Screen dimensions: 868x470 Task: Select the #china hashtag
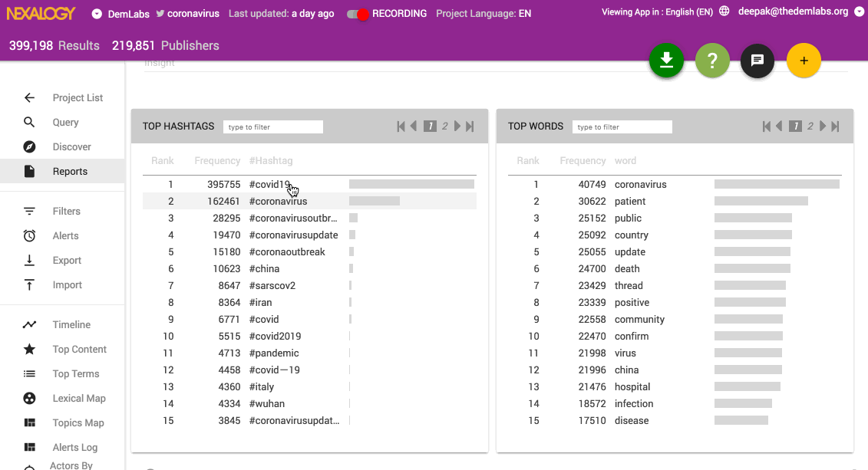[264, 268]
